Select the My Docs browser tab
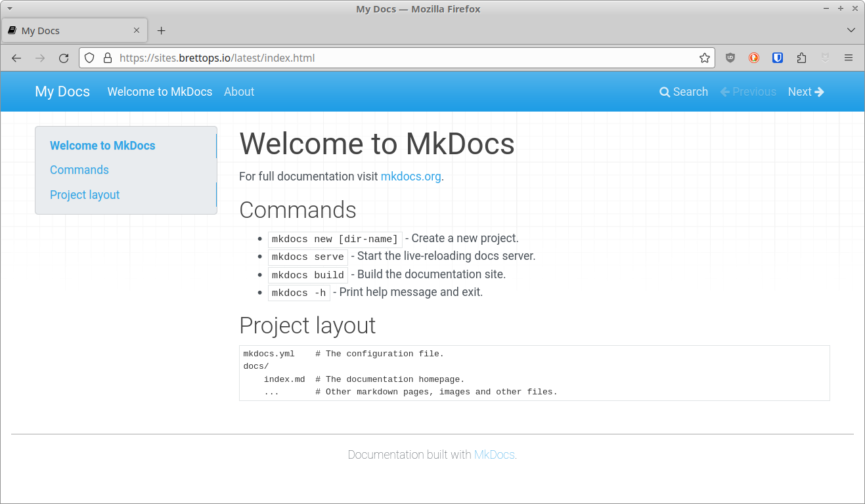 pyautogui.click(x=75, y=30)
